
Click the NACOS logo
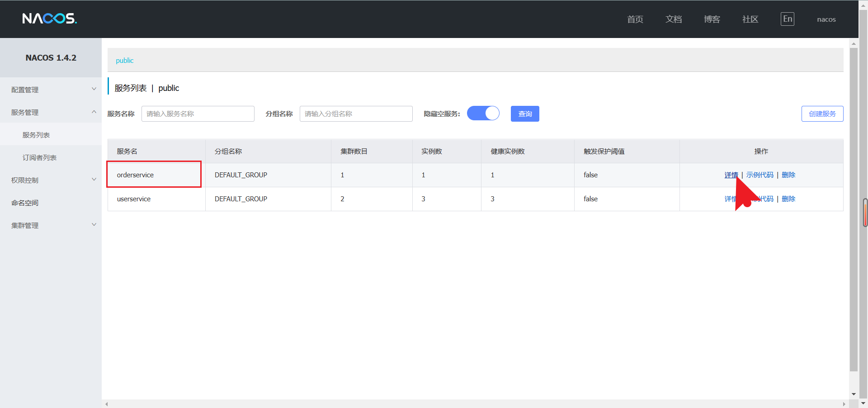point(50,19)
